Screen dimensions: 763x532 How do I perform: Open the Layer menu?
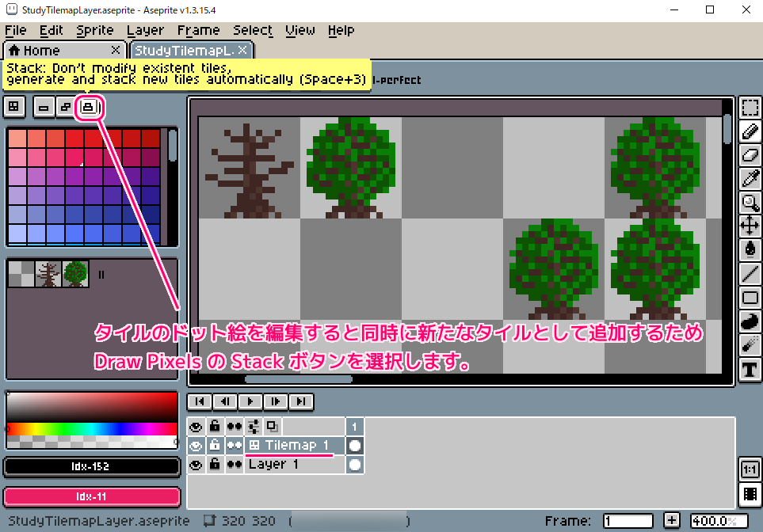[145, 30]
